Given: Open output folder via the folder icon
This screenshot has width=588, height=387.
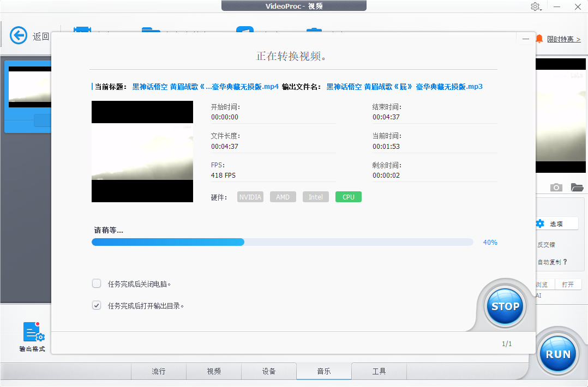Looking at the screenshot, I should (577, 187).
